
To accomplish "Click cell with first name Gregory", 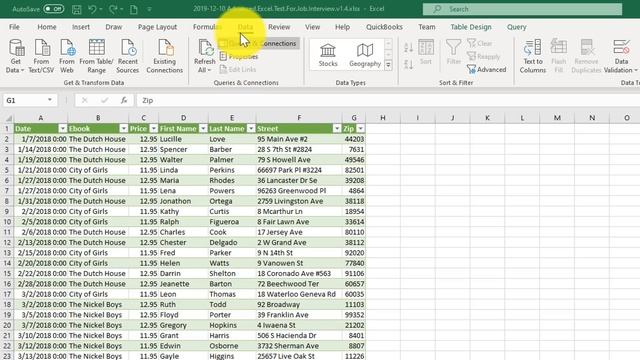I will coord(183,325).
